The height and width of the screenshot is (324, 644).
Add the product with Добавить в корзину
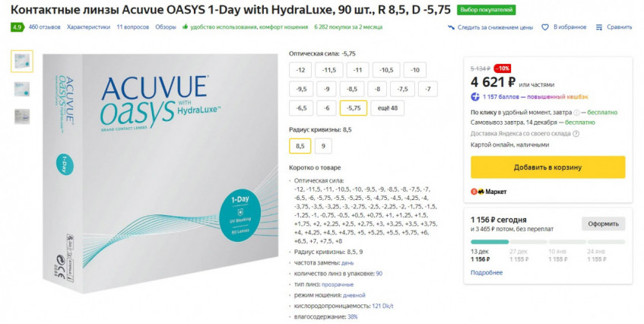click(x=548, y=167)
